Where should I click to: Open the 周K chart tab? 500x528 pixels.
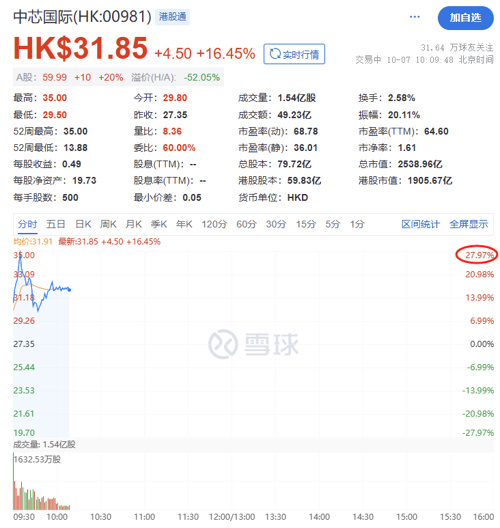[x=108, y=224]
